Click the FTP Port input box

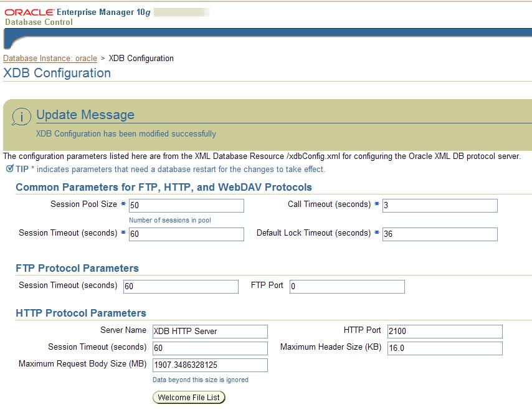(x=347, y=286)
